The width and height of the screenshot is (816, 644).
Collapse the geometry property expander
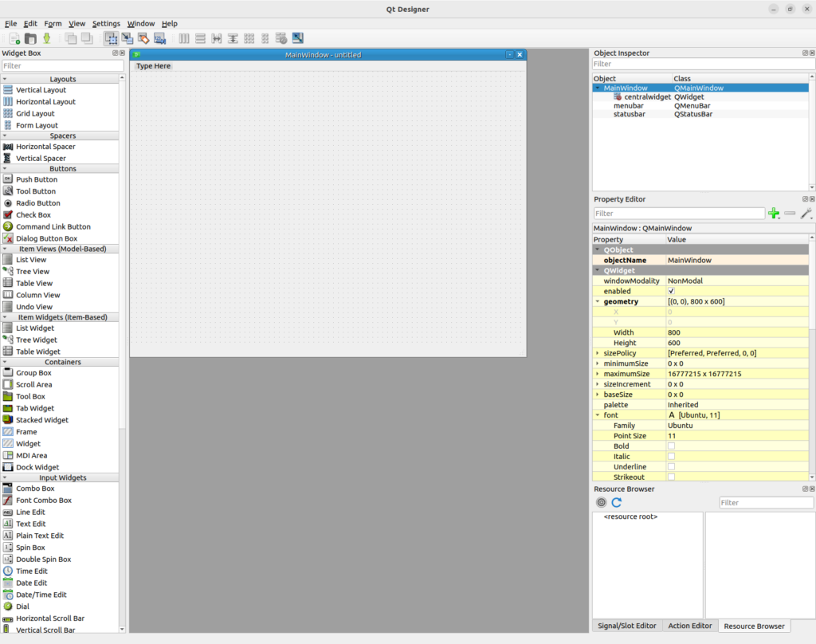tap(598, 301)
